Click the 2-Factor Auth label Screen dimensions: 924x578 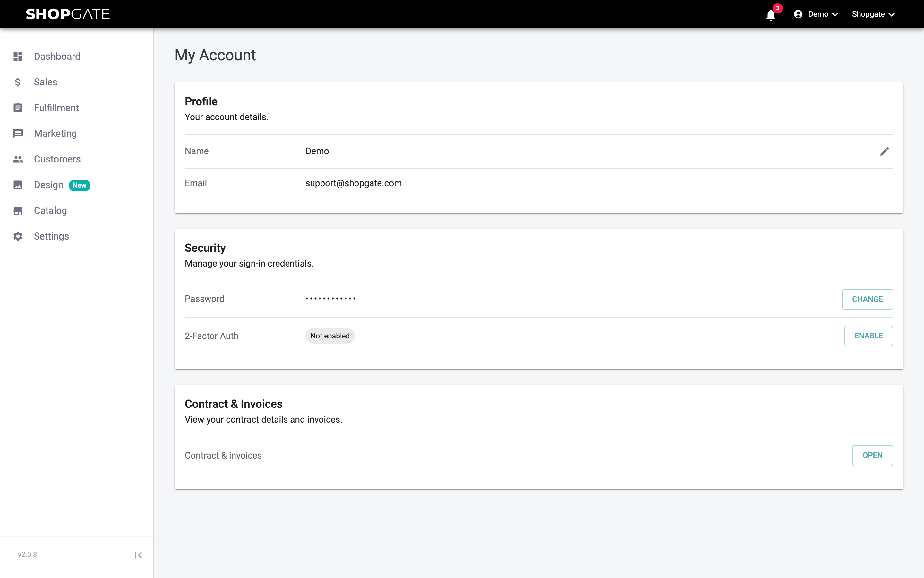(x=211, y=336)
